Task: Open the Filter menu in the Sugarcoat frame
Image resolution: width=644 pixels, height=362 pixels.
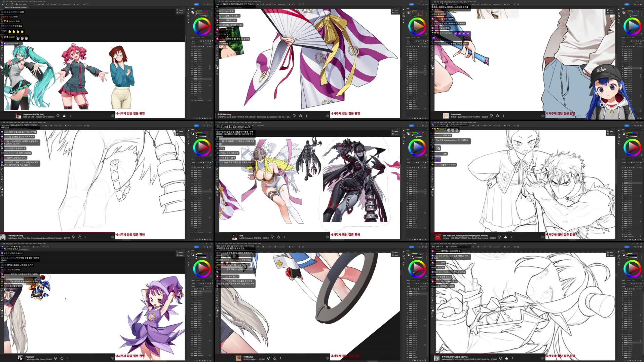Action: (27, 1)
